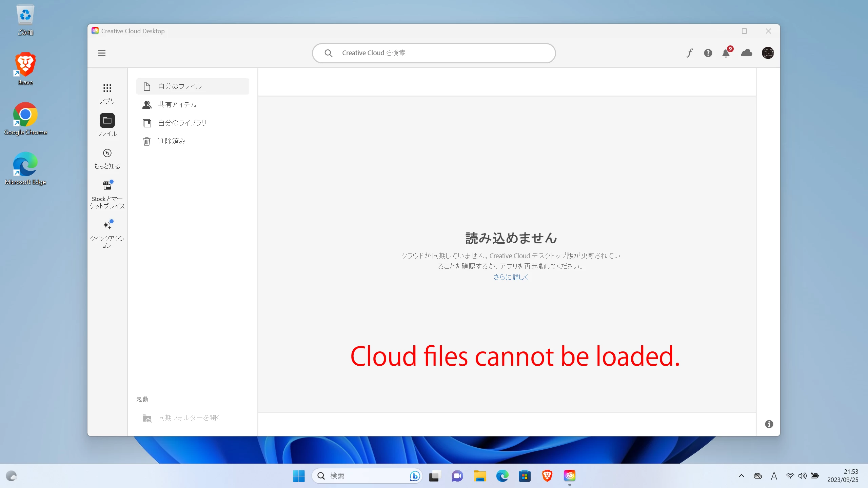The width and height of the screenshot is (868, 488).
Task: Open 共有アイテム section
Action: pyautogui.click(x=177, y=105)
